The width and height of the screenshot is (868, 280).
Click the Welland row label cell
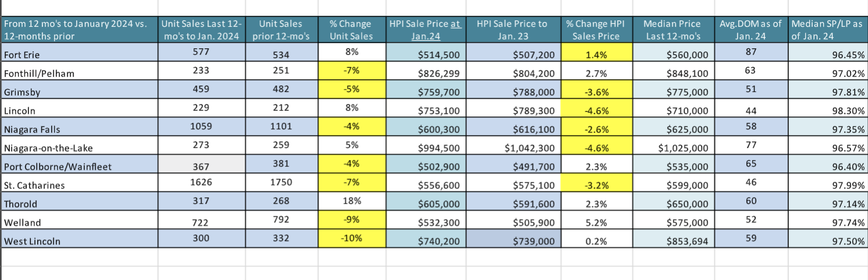pos(78,222)
